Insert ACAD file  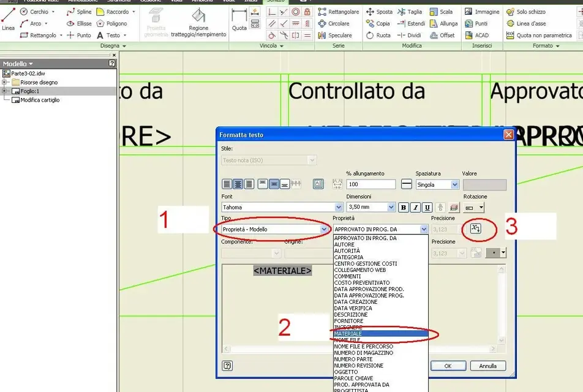[x=476, y=36]
